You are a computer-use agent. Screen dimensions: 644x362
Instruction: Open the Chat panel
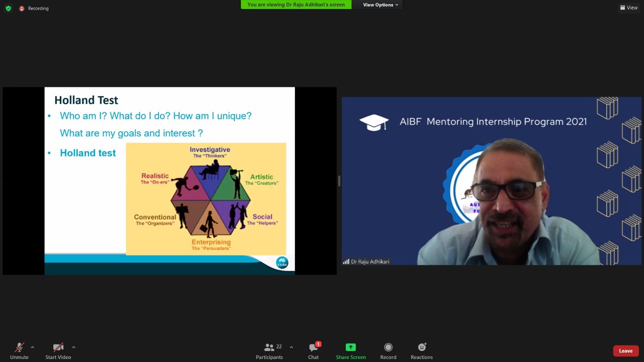[x=313, y=349]
